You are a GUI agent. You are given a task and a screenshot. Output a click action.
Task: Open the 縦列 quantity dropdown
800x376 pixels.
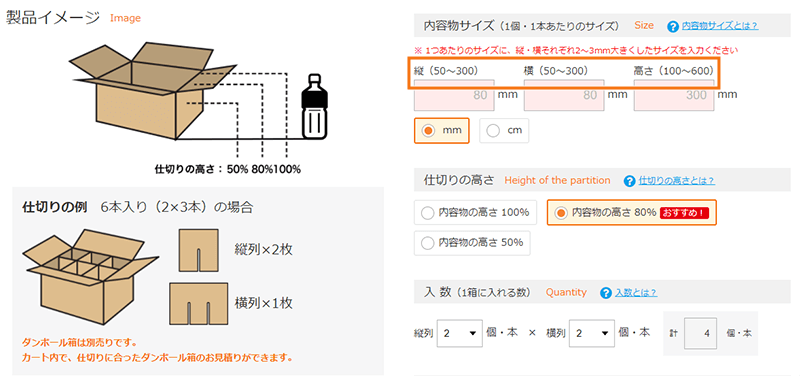click(460, 333)
